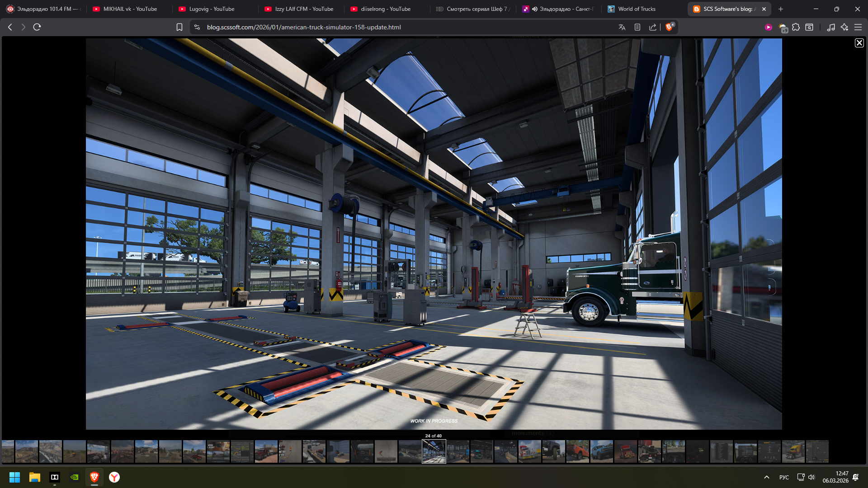
Task: Click the translate page icon
Action: (x=622, y=27)
